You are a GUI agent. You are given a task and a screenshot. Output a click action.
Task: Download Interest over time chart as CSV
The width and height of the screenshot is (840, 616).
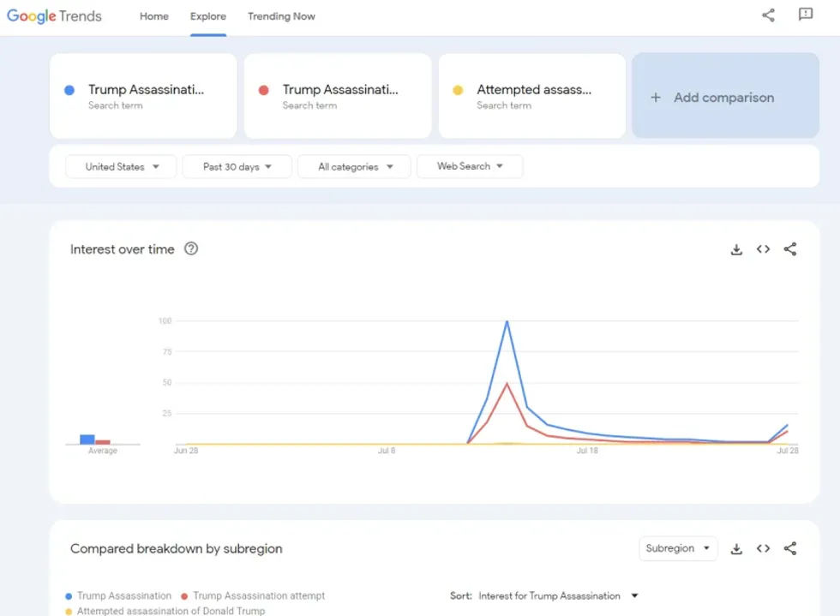point(736,249)
